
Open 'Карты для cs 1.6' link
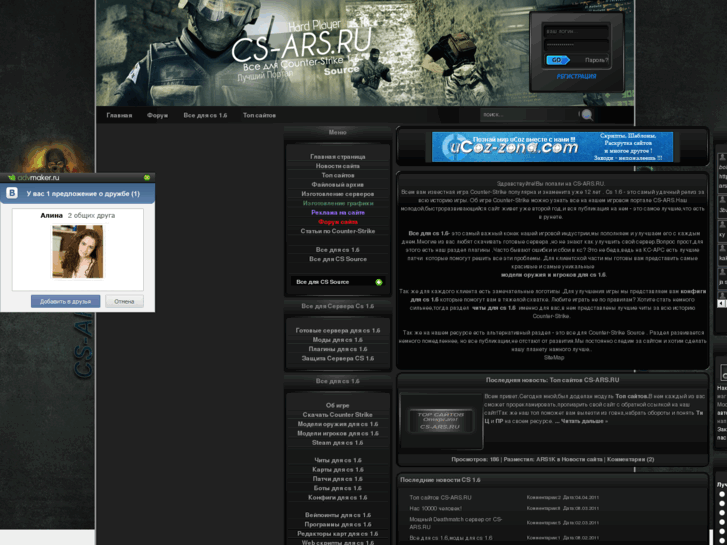[338, 469]
